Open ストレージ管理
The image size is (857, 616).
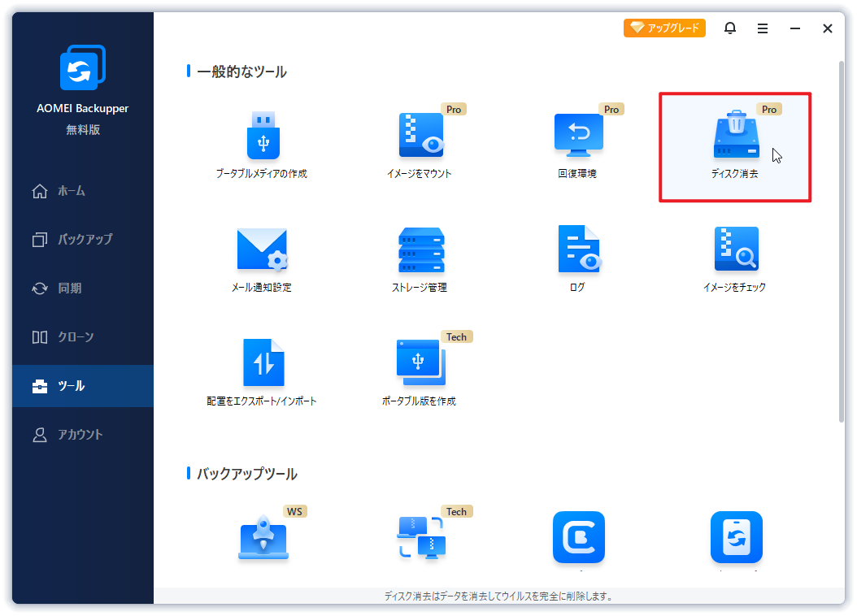click(x=420, y=261)
